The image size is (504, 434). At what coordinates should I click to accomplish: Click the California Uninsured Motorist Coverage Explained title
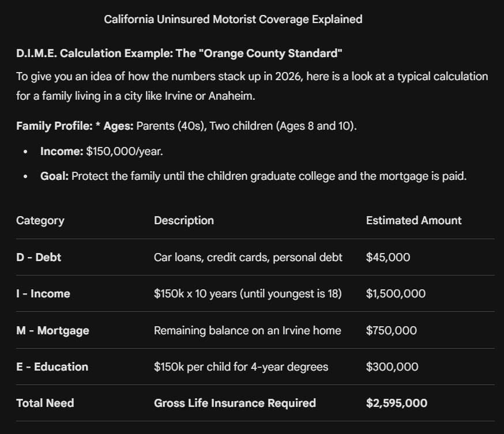(233, 19)
